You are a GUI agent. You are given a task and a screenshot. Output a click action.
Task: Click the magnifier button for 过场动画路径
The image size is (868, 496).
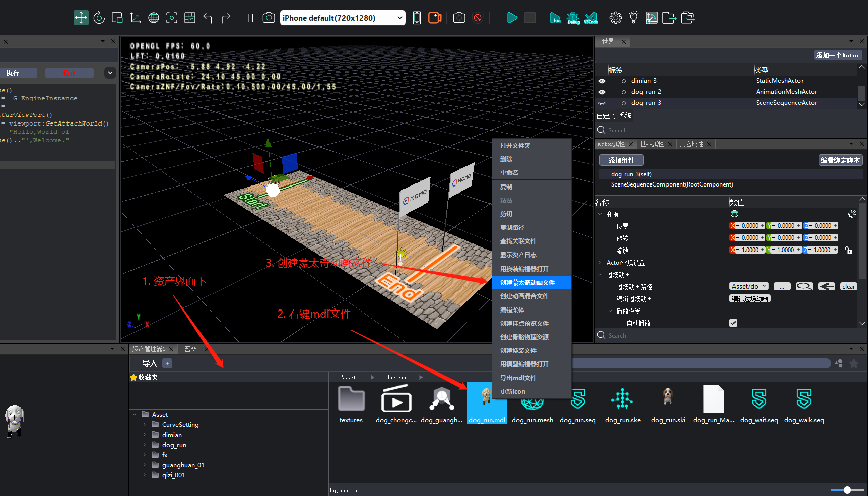point(804,286)
